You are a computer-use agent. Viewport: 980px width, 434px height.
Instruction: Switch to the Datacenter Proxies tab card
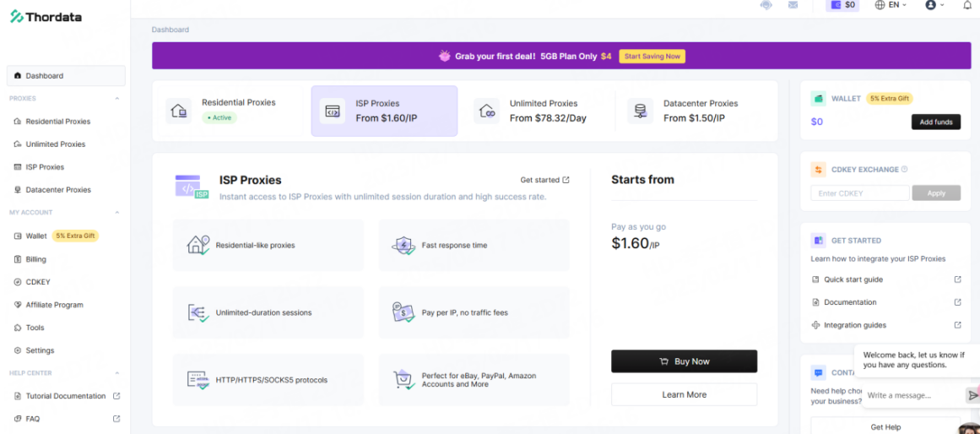pos(692,111)
